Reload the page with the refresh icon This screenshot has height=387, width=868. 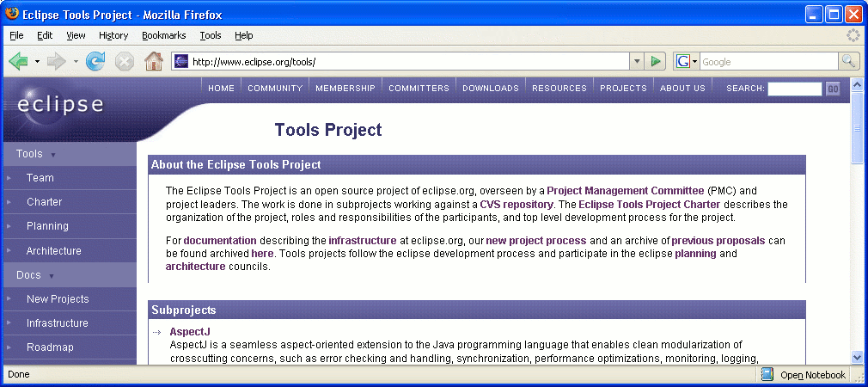(95, 61)
